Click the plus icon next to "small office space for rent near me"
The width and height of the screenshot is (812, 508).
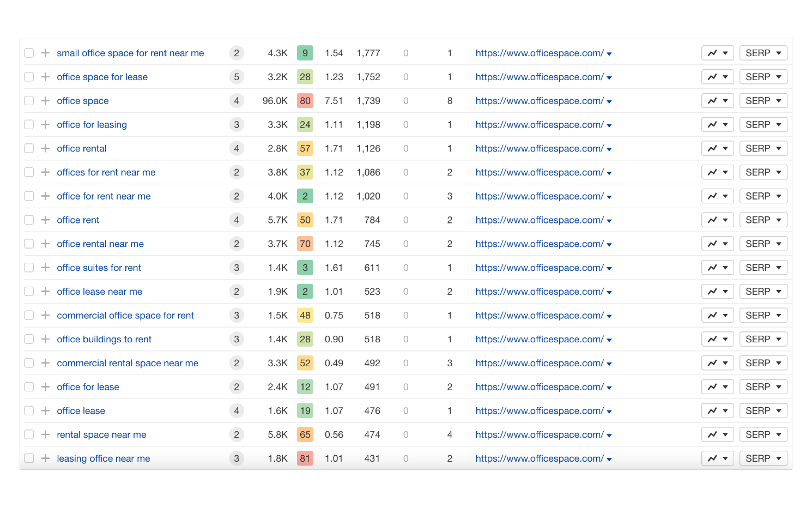pos(45,53)
